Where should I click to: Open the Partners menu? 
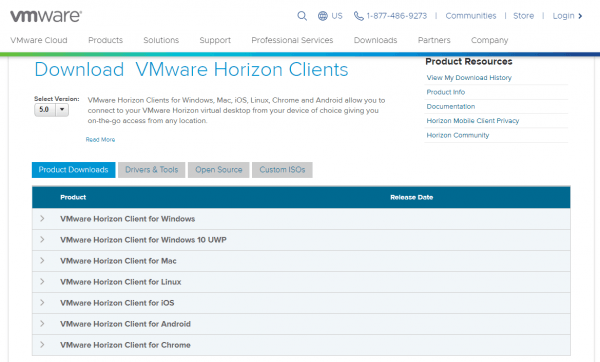tap(434, 40)
